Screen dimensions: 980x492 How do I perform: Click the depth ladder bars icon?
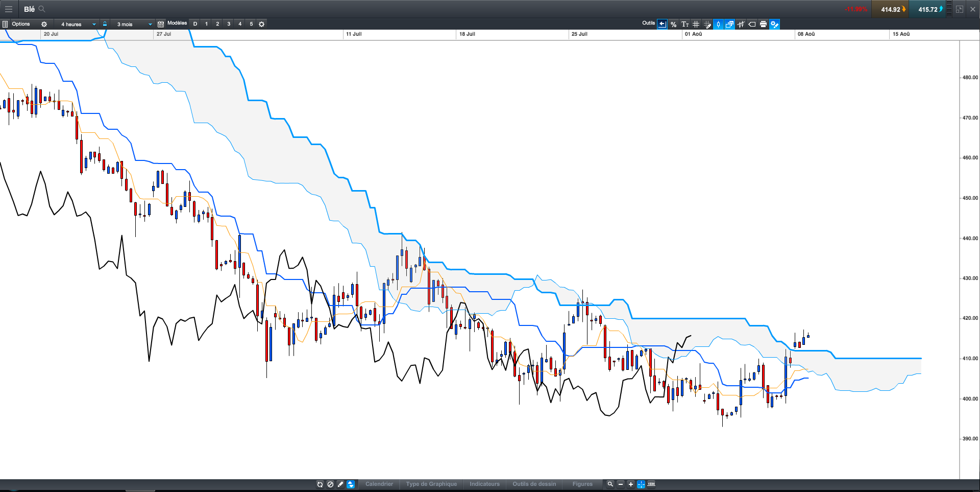click(x=949, y=9)
